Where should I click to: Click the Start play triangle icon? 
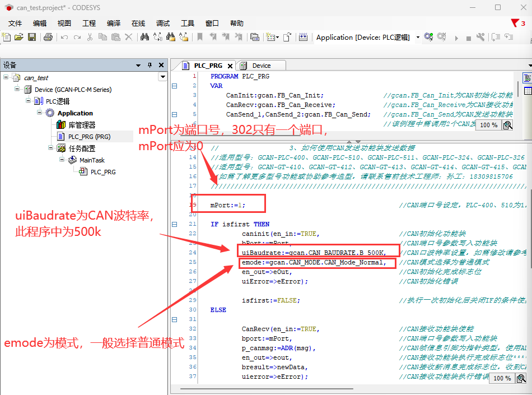[456, 38]
